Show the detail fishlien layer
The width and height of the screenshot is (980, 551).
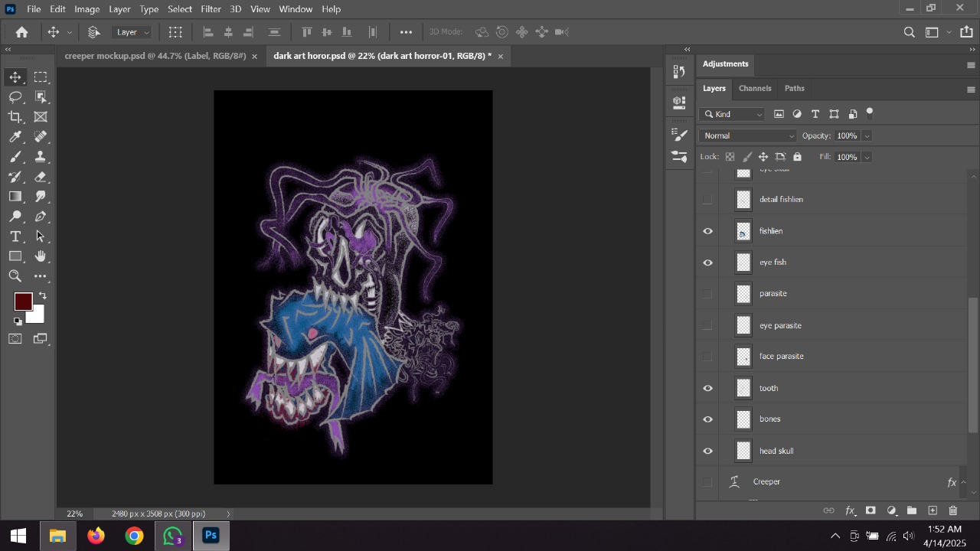pyautogui.click(x=707, y=200)
